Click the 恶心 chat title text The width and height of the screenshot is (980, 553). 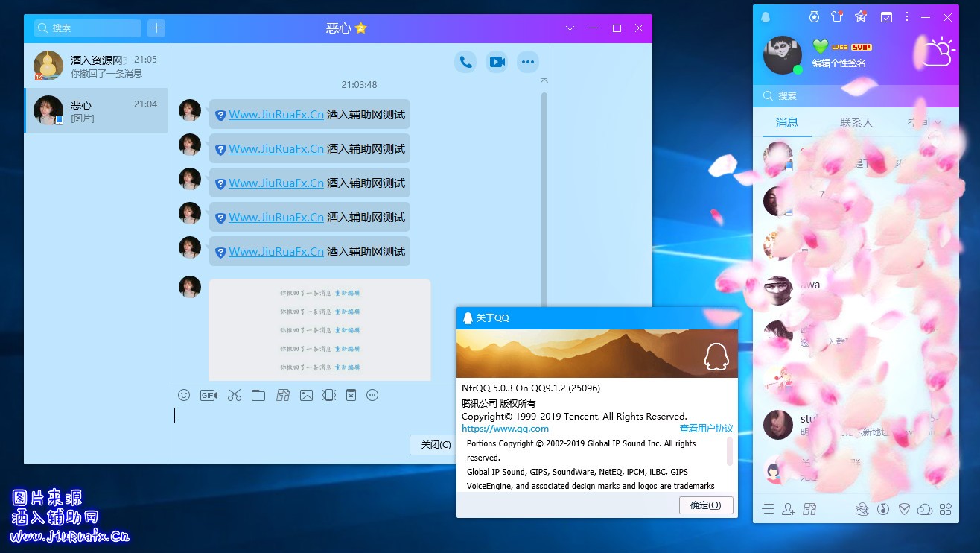coord(338,28)
